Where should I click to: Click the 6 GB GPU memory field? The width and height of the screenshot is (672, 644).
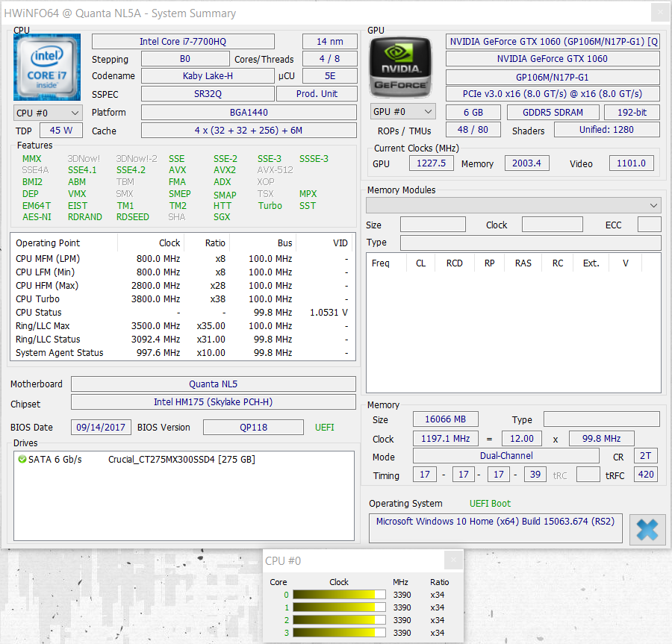coord(473,112)
